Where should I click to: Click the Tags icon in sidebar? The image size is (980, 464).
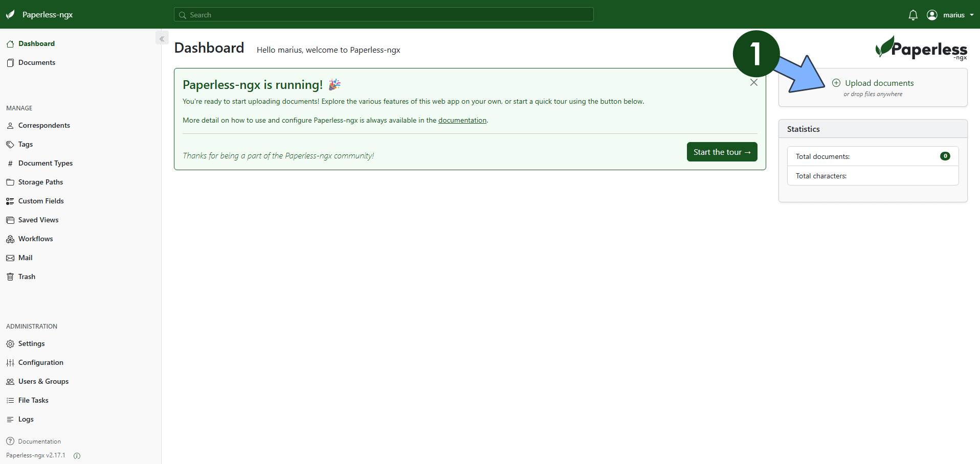[10, 145]
